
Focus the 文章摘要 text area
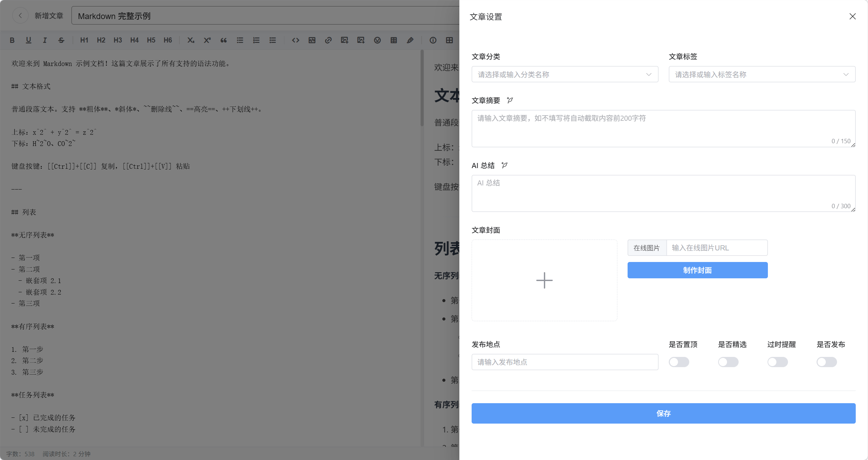[664, 128]
